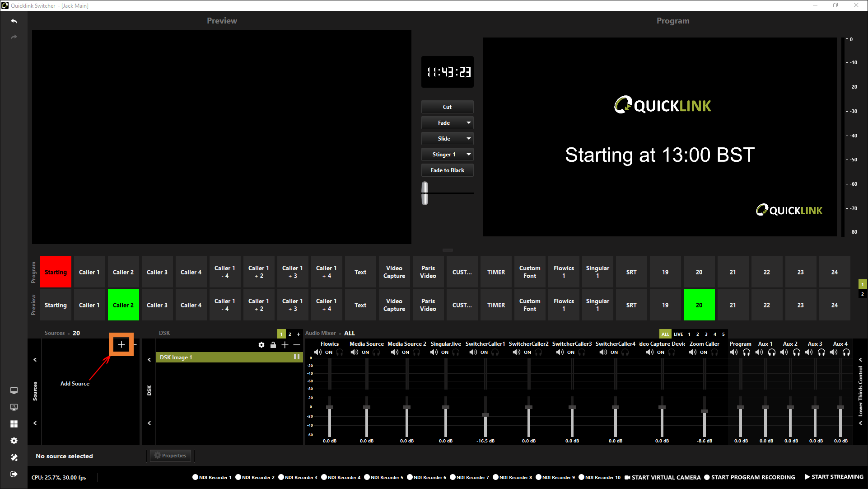The height and width of the screenshot is (489, 868).
Task: Click the DSK lock icon
Action: 273,345
